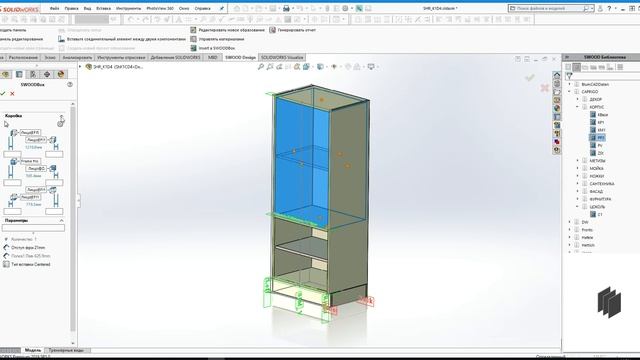Open the DisplayManager color ball tab icon

(61, 74)
